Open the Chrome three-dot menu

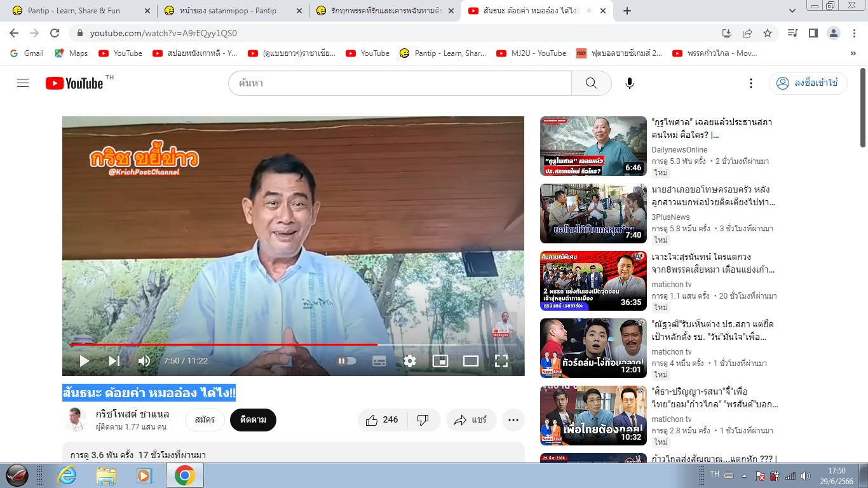(x=853, y=33)
